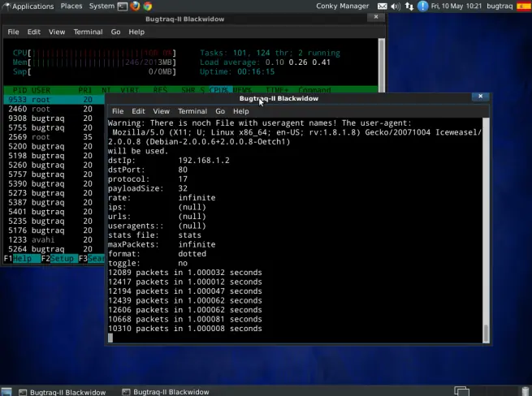Image resolution: width=532 pixels, height=396 pixels.
Task: Click F2 Setup in htop footer
Action: [x=58, y=259]
